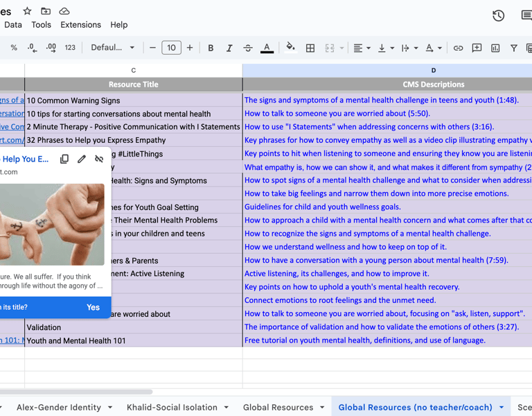Select cell '10 Common Warning Signs'

point(133,100)
